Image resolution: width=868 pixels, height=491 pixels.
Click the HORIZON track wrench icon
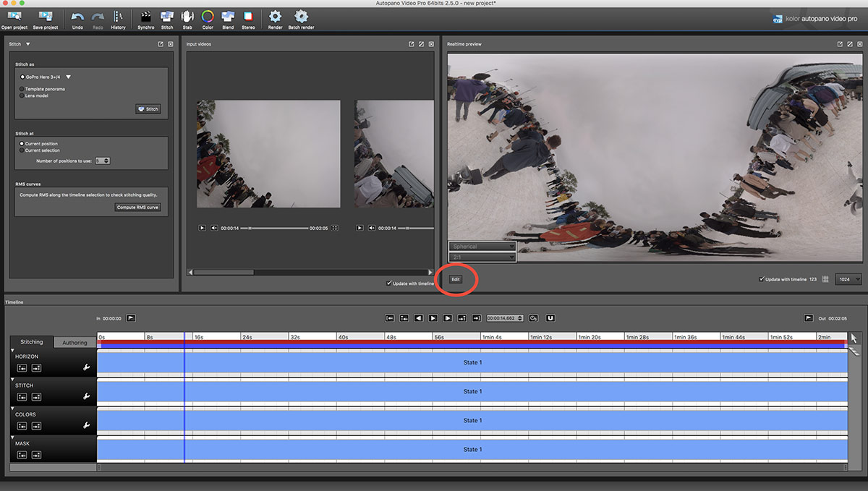pyautogui.click(x=87, y=367)
